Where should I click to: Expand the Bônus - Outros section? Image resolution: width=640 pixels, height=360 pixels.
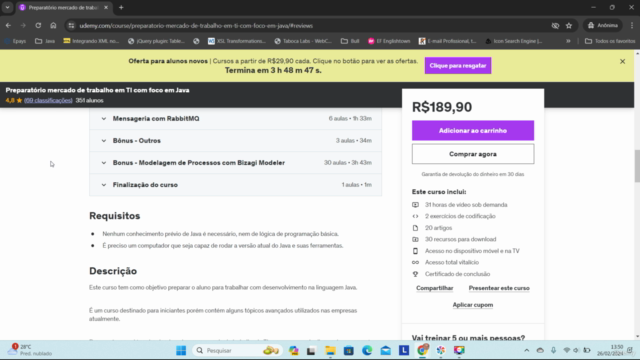pyautogui.click(x=236, y=140)
